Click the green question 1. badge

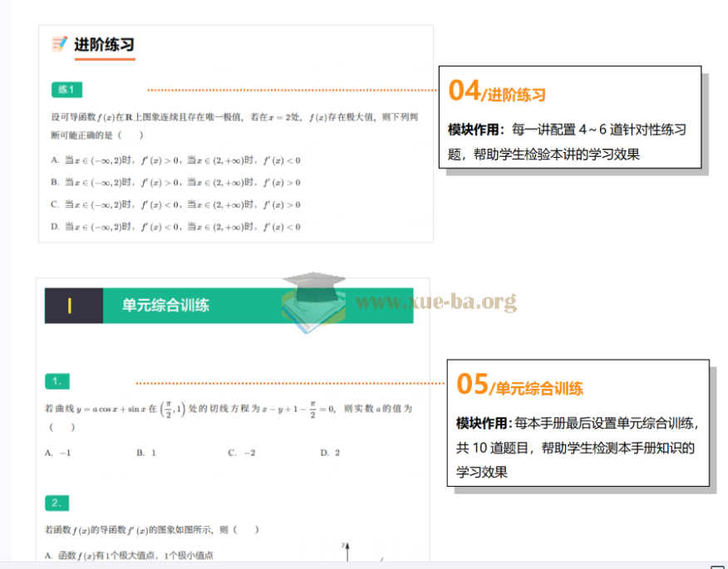coord(57,381)
